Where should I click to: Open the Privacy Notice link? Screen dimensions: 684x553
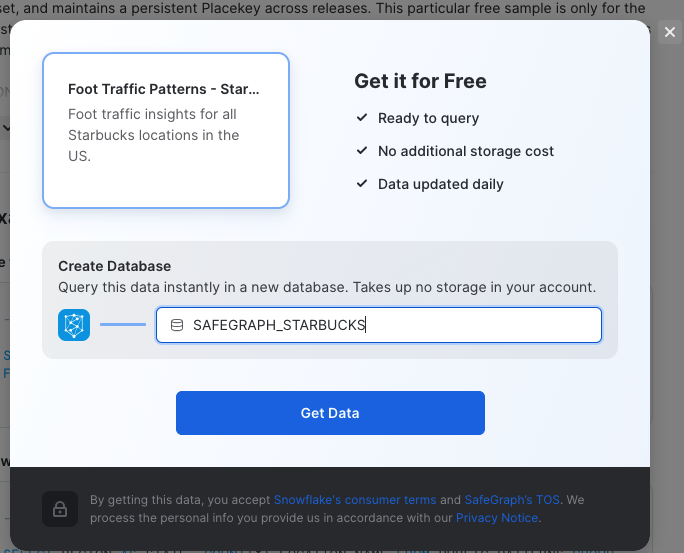[x=497, y=518]
